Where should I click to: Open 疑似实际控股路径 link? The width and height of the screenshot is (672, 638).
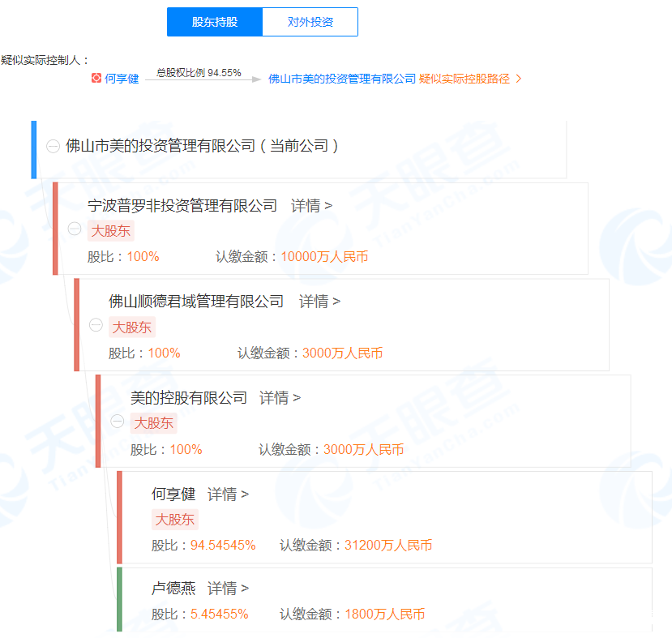[464, 79]
